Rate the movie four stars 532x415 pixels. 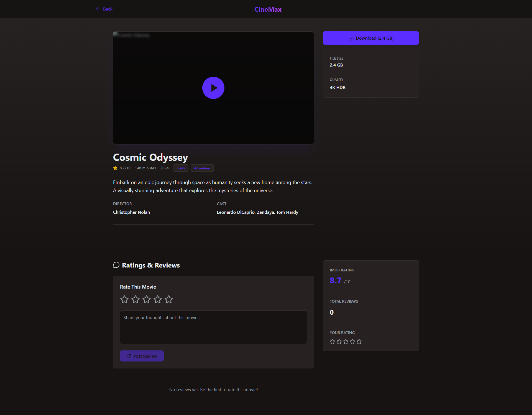click(x=158, y=299)
